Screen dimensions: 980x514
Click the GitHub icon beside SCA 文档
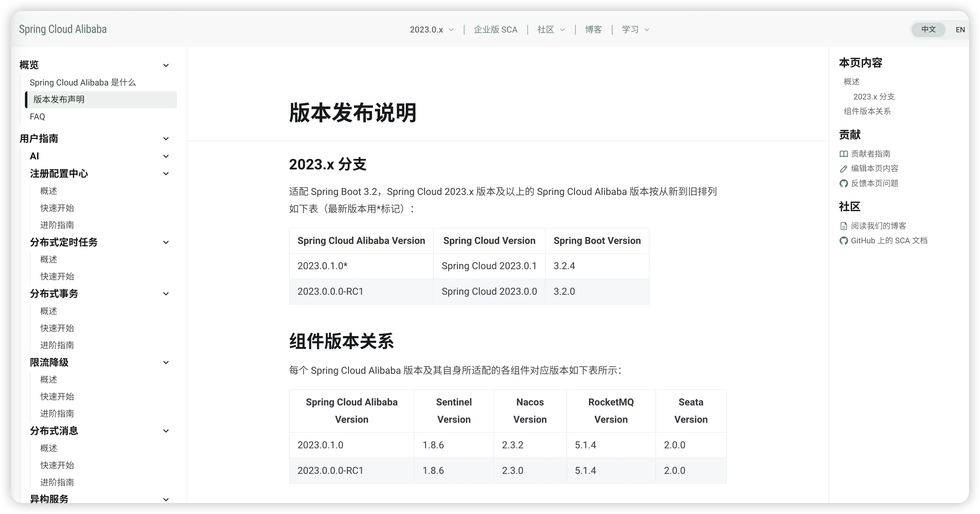(x=844, y=241)
